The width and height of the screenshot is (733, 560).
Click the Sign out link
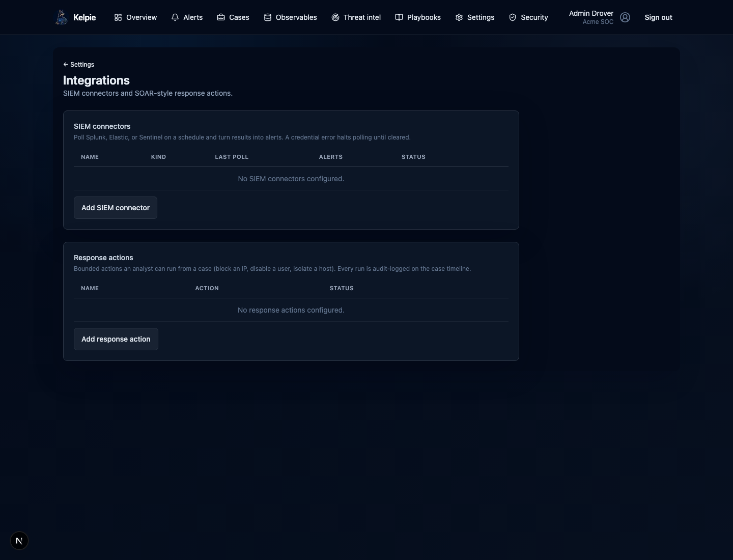click(658, 17)
